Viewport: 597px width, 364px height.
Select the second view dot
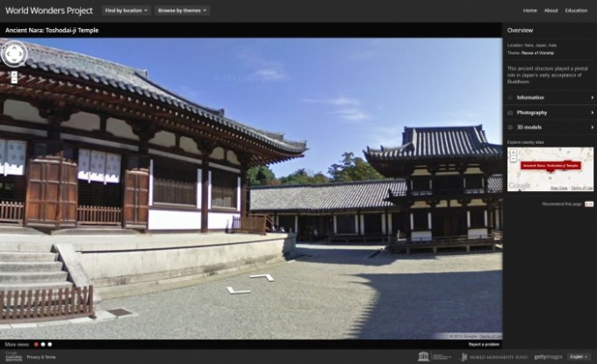[x=42, y=345]
